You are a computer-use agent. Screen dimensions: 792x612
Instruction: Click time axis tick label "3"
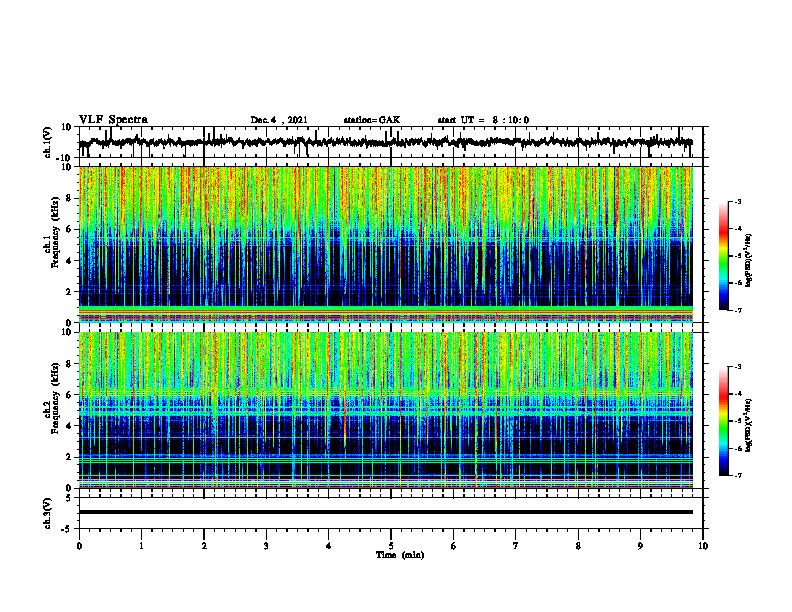click(266, 546)
